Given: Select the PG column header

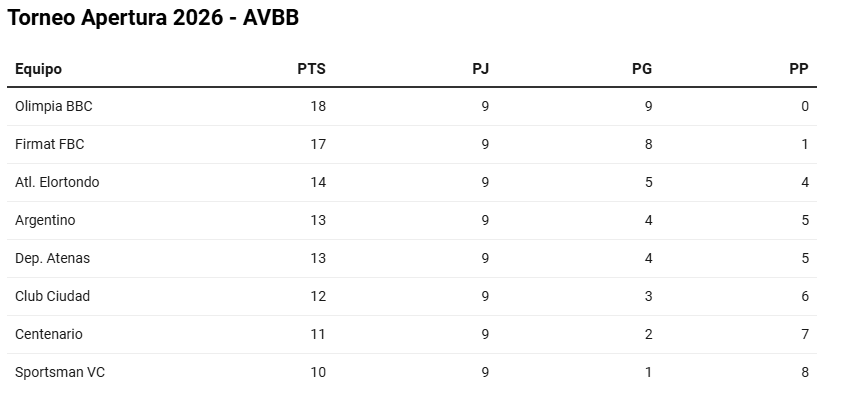Looking at the screenshot, I should [642, 69].
